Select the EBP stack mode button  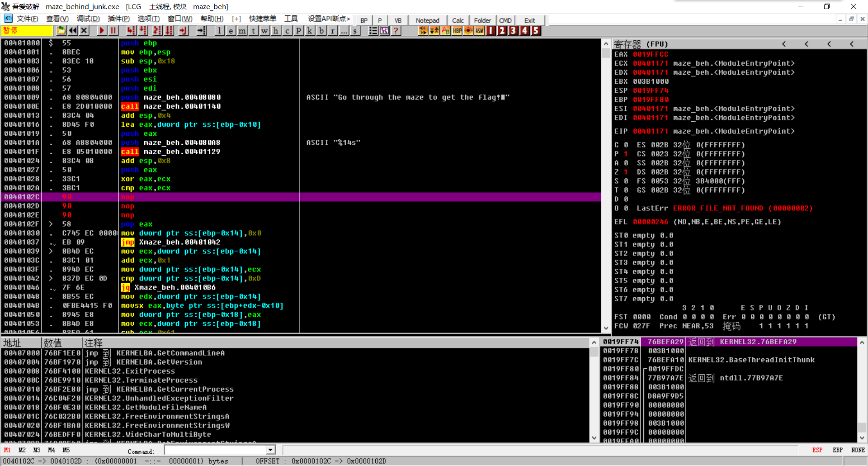click(x=838, y=450)
